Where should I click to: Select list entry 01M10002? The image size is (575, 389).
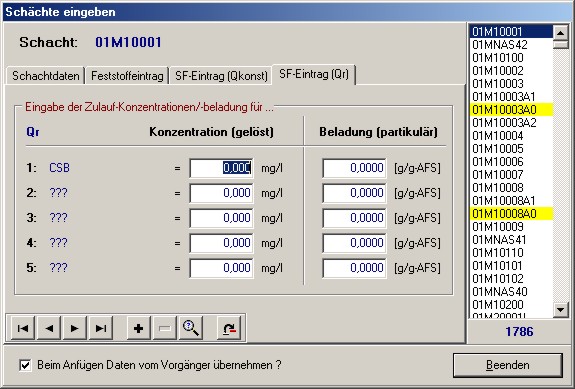click(x=511, y=70)
